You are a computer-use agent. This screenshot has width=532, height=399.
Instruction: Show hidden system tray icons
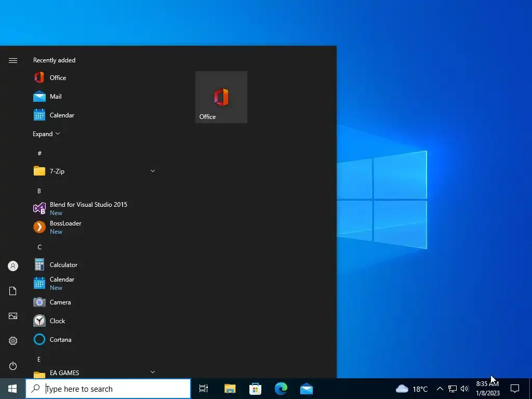(x=440, y=389)
